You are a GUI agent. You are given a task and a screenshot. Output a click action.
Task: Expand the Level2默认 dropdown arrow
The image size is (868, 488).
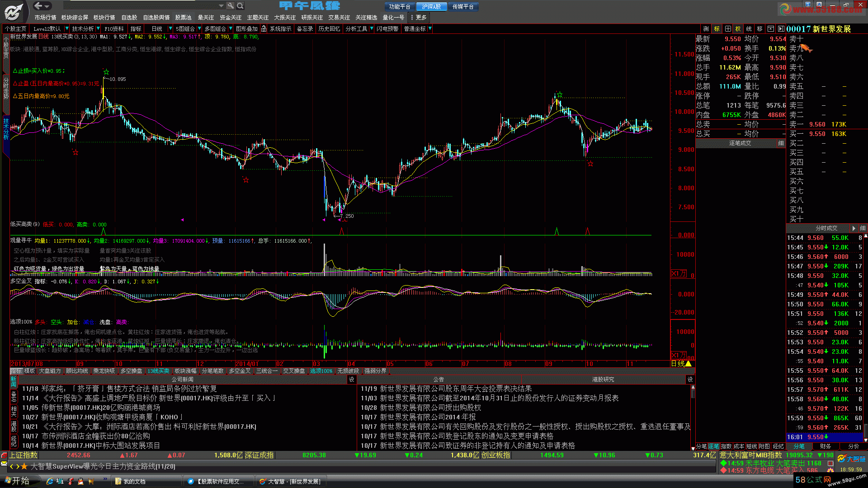[x=67, y=28]
